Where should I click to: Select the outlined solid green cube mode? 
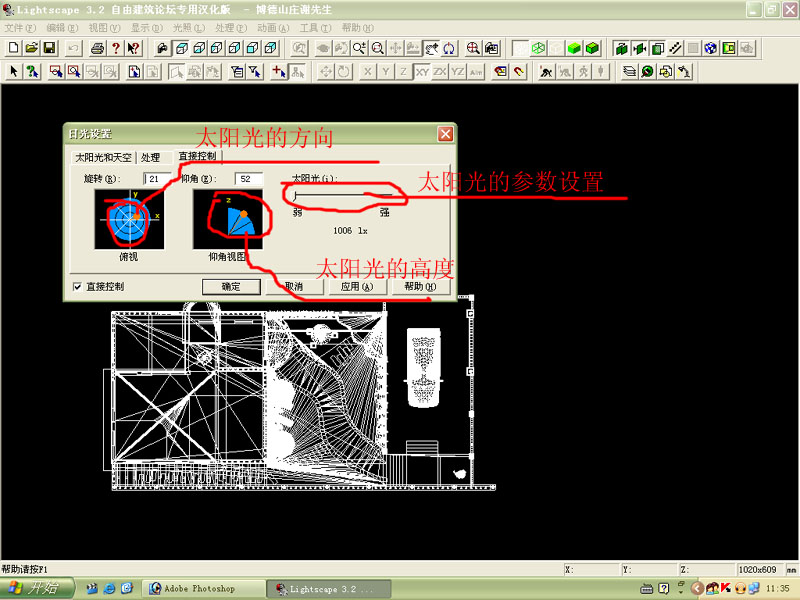(x=592, y=48)
